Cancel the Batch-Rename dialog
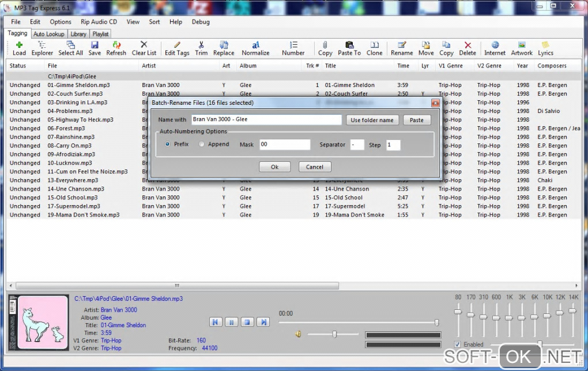Screen dimensions: 588x371 click(x=314, y=166)
